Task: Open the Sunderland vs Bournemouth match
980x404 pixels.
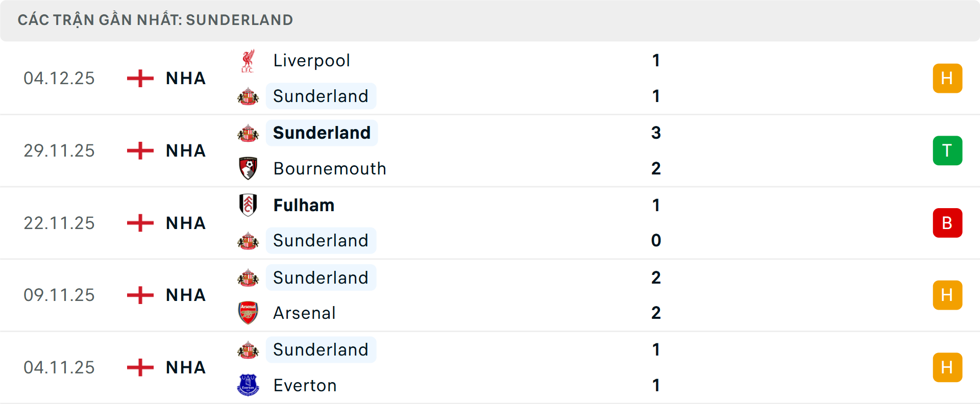Action: pyautogui.click(x=459, y=150)
